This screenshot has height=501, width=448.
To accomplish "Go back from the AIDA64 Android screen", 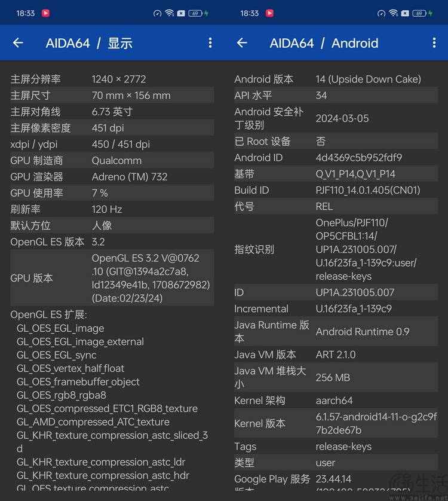I will [x=242, y=43].
